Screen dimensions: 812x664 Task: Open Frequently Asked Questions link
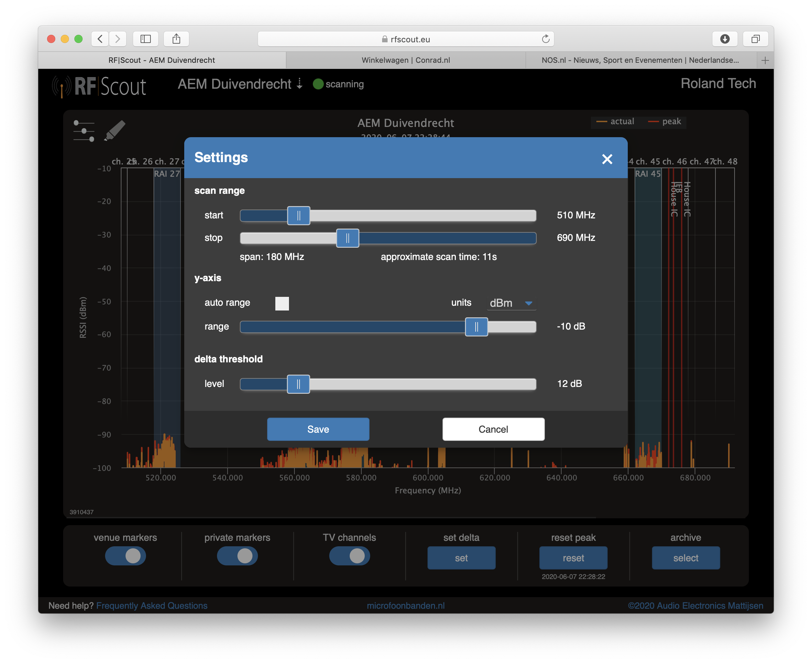[x=151, y=605]
